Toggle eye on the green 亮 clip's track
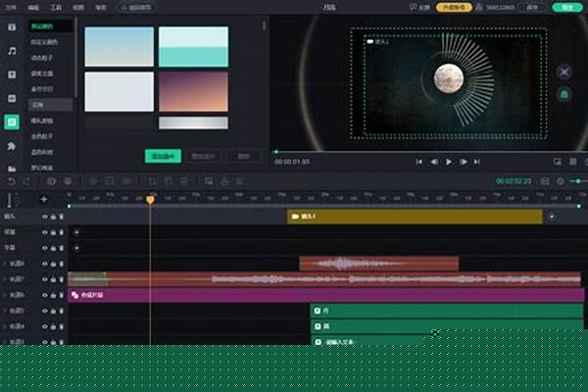 [x=45, y=326]
